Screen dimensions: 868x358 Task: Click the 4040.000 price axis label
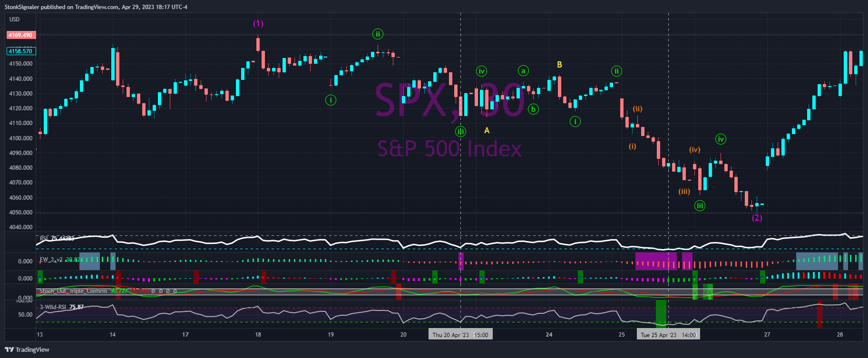coord(20,227)
